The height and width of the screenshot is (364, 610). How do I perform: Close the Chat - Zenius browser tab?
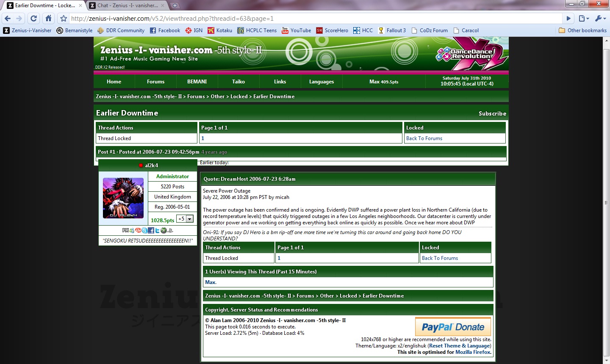click(x=163, y=6)
